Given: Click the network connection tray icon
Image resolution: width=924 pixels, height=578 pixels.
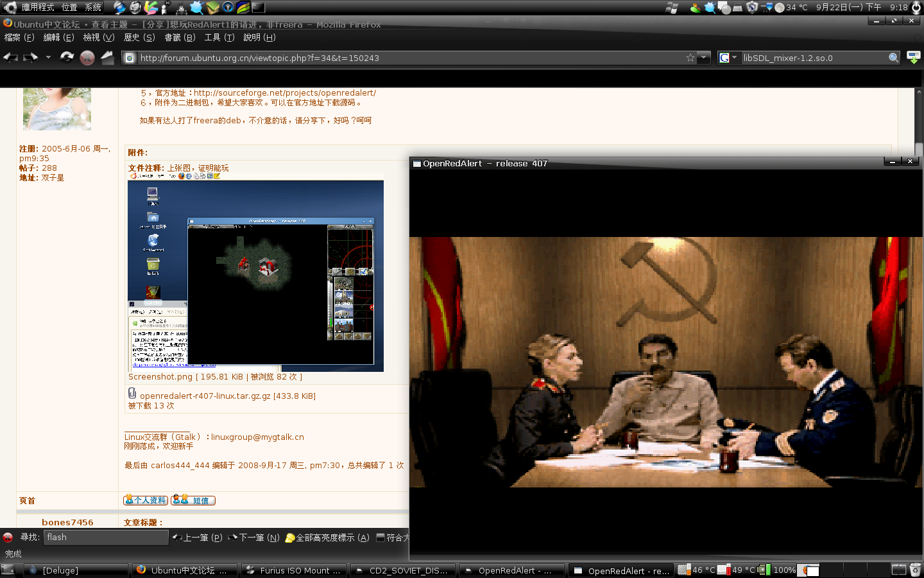Looking at the screenshot, I should (x=767, y=8).
